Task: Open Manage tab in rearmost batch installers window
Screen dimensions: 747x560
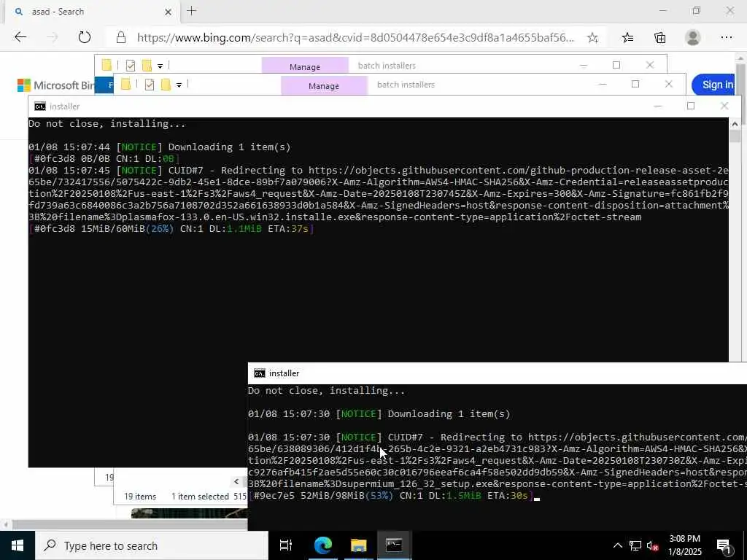Action: [x=305, y=66]
